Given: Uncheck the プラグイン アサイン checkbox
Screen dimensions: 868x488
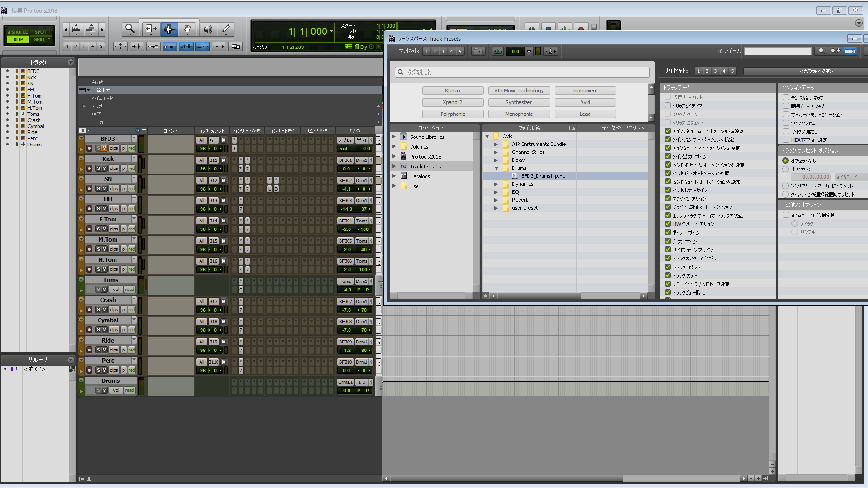Looking at the screenshot, I should 667,198.
